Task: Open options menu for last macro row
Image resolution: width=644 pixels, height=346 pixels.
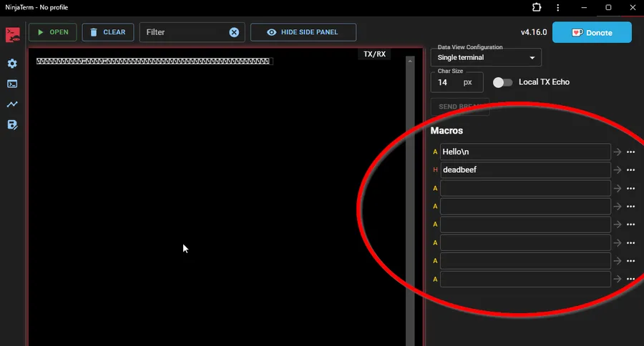Action: coord(630,280)
